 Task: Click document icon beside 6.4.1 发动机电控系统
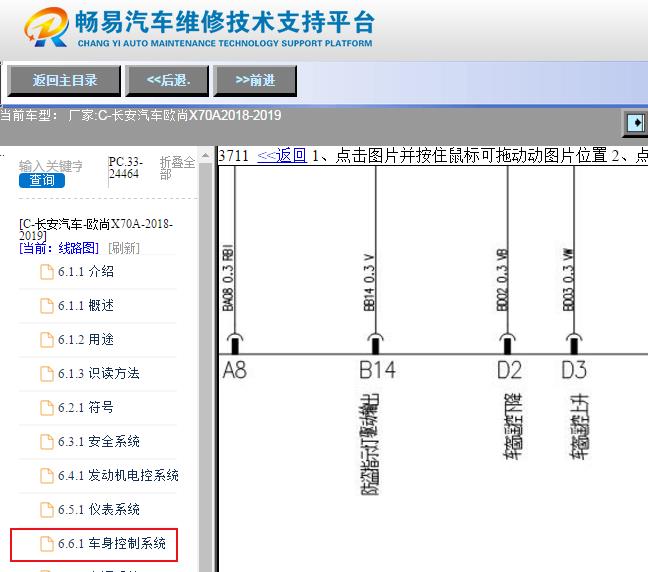tap(47, 476)
